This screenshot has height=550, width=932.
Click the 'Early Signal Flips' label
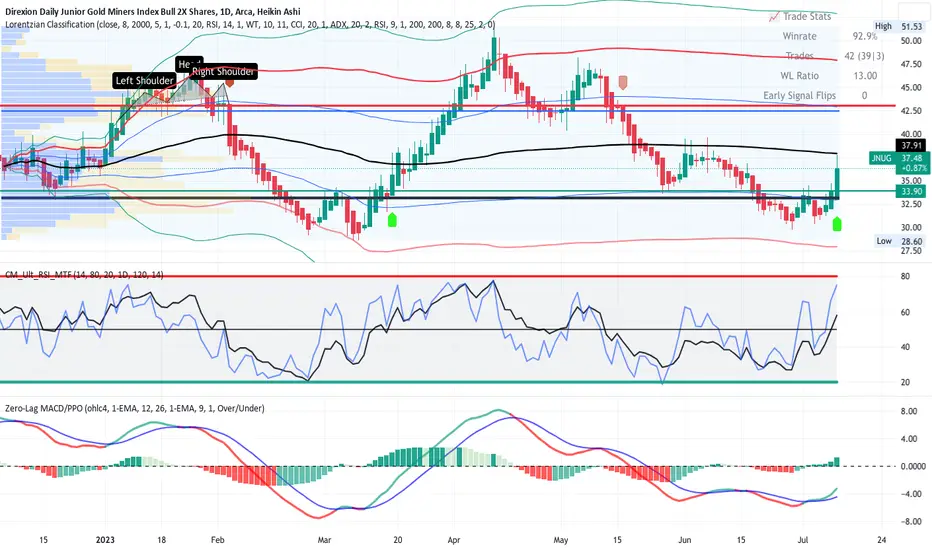tap(799, 95)
